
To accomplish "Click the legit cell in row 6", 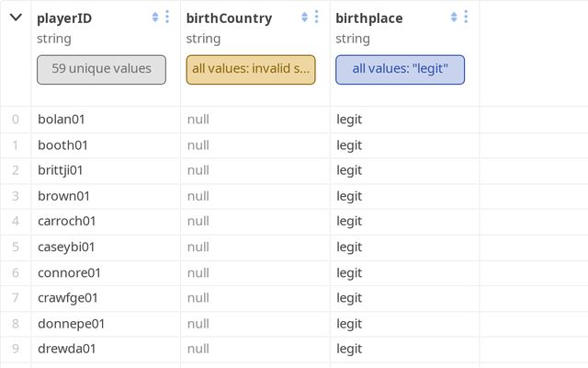I will click(x=349, y=272).
